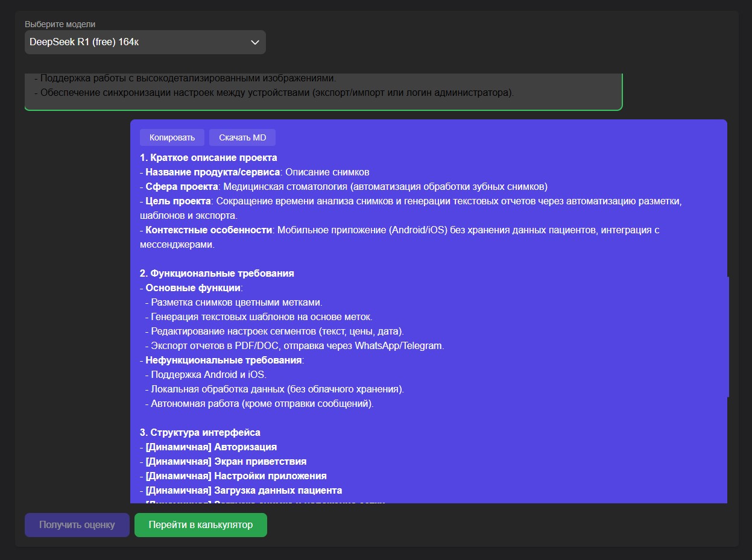Click the chevron arrow in model selector
This screenshot has height=560, width=752.
click(254, 42)
